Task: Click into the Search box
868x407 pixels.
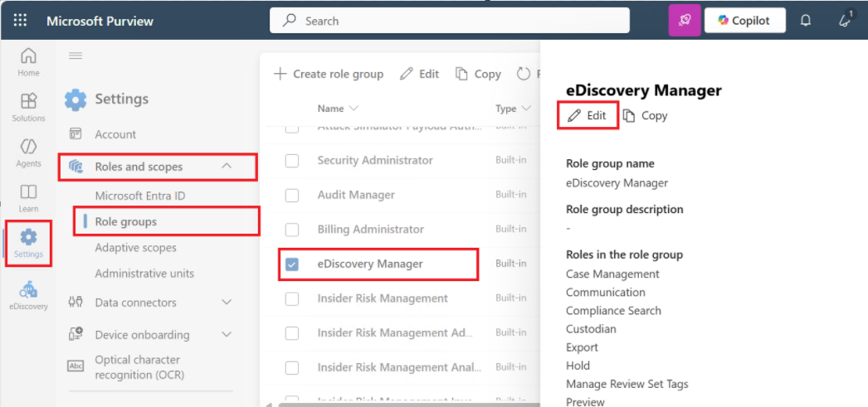Action: click(x=450, y=21)
